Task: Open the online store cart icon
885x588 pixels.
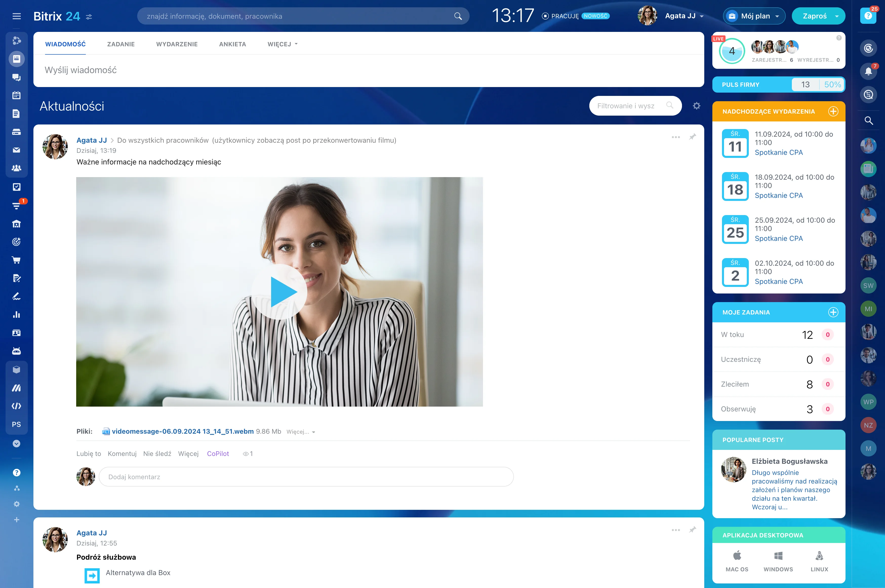Action: tap(16, 260)
